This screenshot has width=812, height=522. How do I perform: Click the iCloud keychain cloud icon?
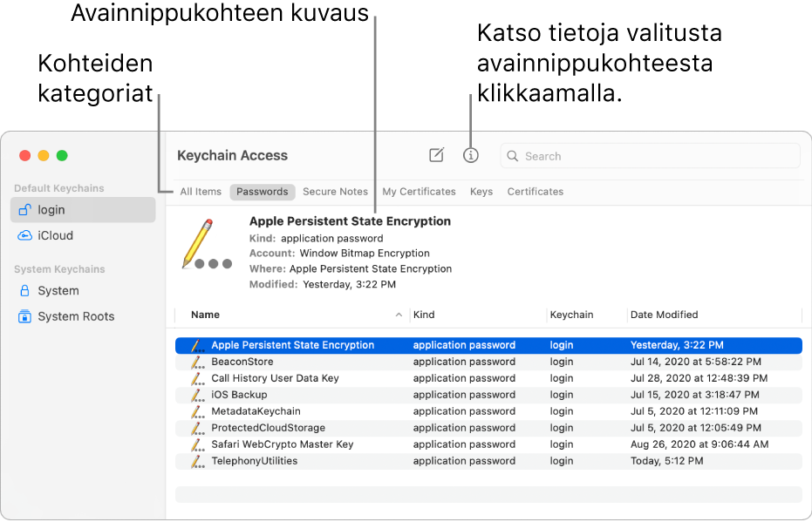(24, 235)
